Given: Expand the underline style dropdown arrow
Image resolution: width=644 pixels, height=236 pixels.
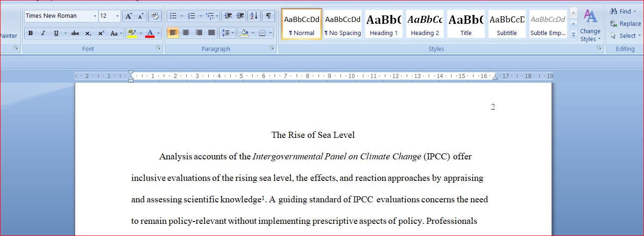Looking at the screenshot, I should tap(65, 33).
